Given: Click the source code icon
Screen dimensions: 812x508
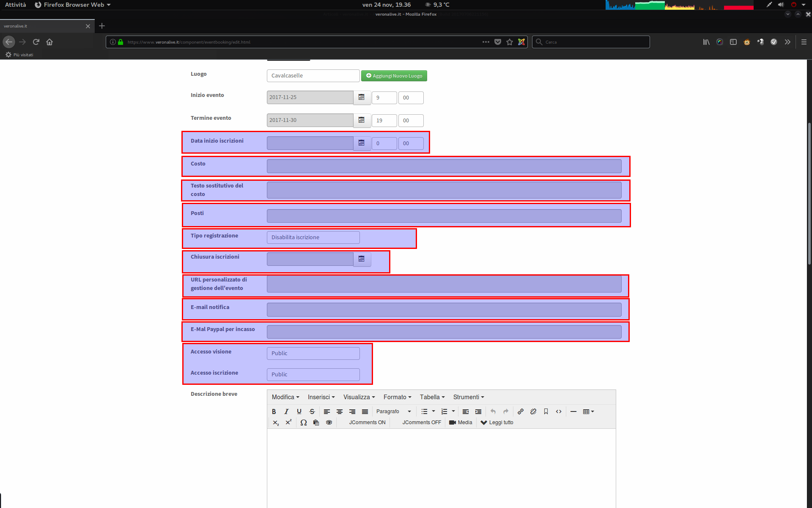Looking at the screenshot, I should 559,411.
